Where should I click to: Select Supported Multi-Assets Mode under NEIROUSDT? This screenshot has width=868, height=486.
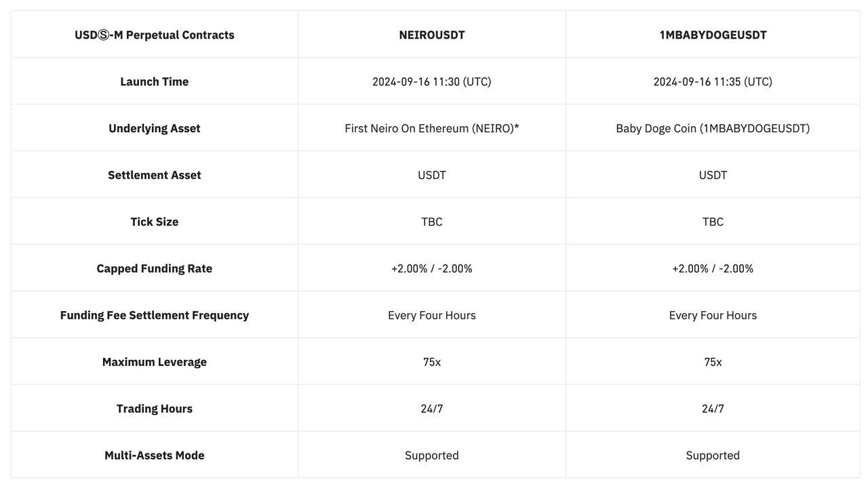tap(432, 455)
